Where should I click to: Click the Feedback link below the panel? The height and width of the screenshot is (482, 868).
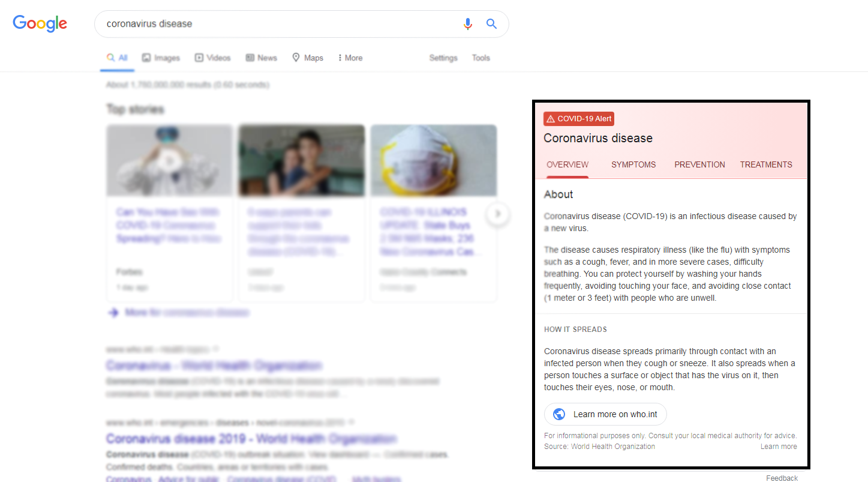[782, 478]
